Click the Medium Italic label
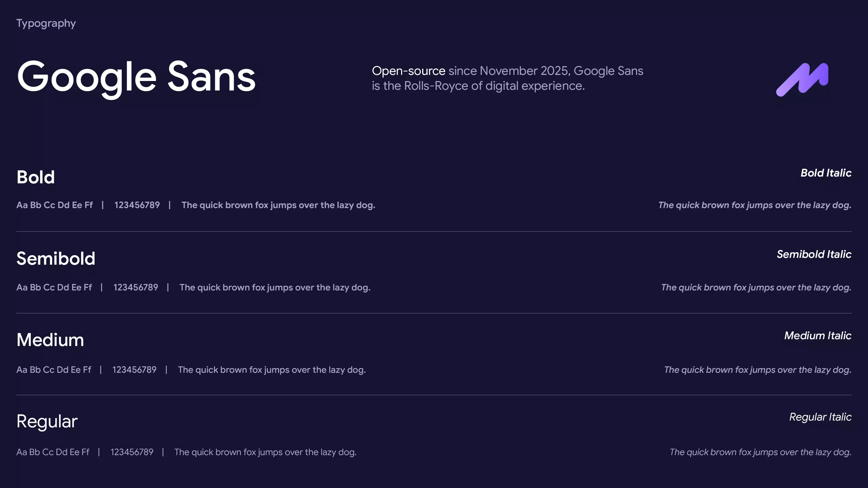 [x=817, y=335]
